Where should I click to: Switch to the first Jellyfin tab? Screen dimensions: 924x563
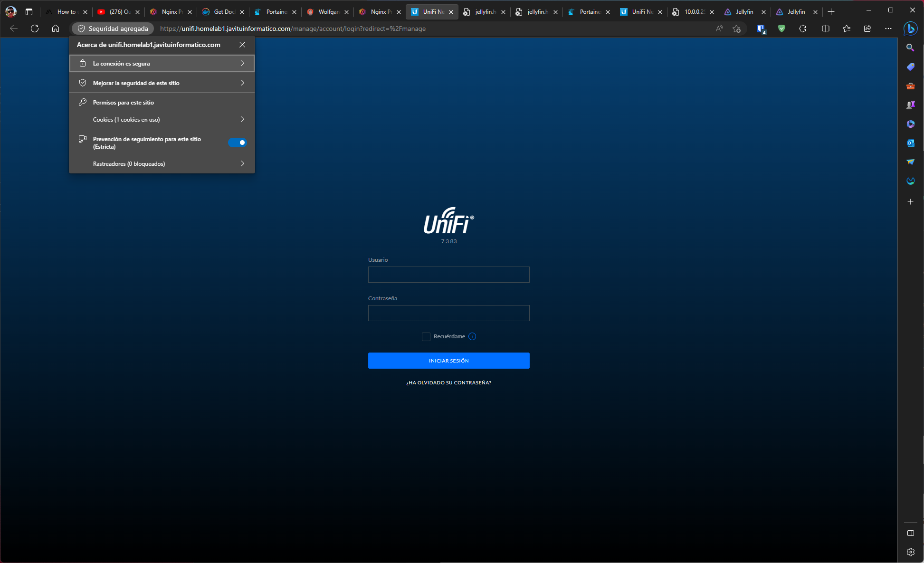point(743,12)
